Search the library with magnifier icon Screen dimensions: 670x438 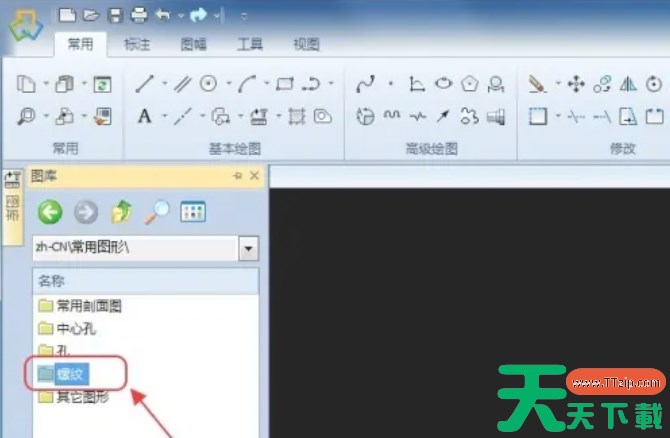coord(157,212)
